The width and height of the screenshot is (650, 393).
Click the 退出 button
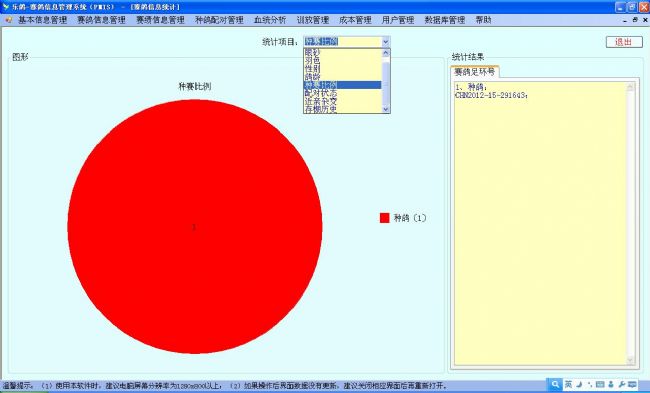click(624, 42)
